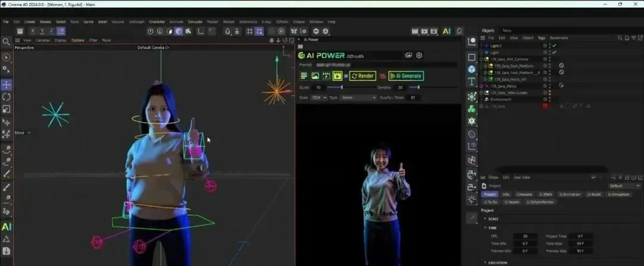
Task: Click the Guide slider handle
Action: point(341,88)
